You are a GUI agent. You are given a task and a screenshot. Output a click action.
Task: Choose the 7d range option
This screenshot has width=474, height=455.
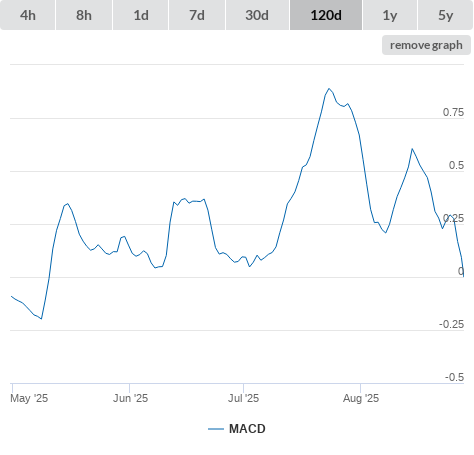pyautogui.click(x=197, y=15)
